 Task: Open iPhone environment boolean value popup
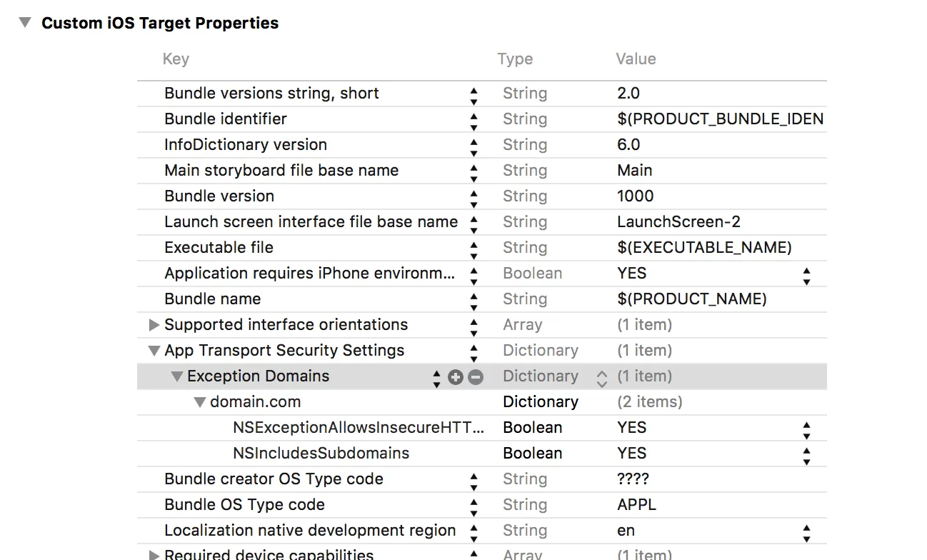806,274
